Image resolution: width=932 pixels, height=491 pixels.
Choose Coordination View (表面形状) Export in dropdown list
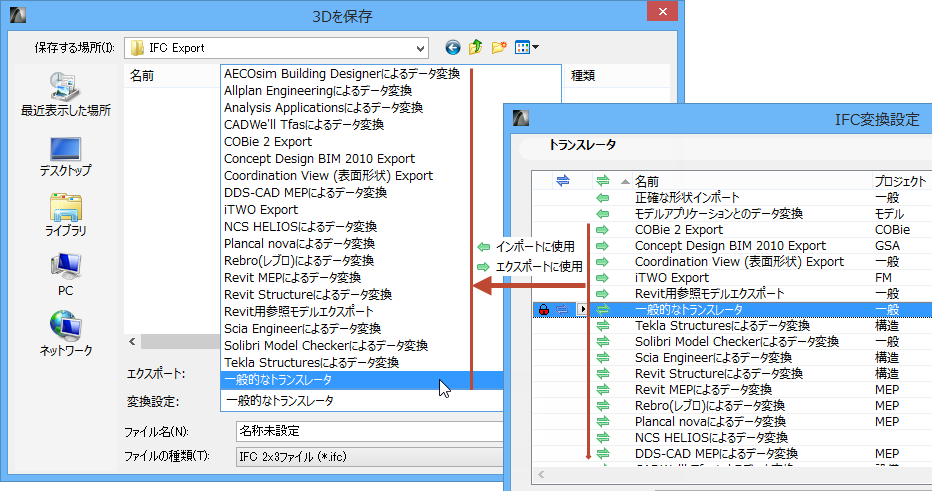click(x=328, y=176)
